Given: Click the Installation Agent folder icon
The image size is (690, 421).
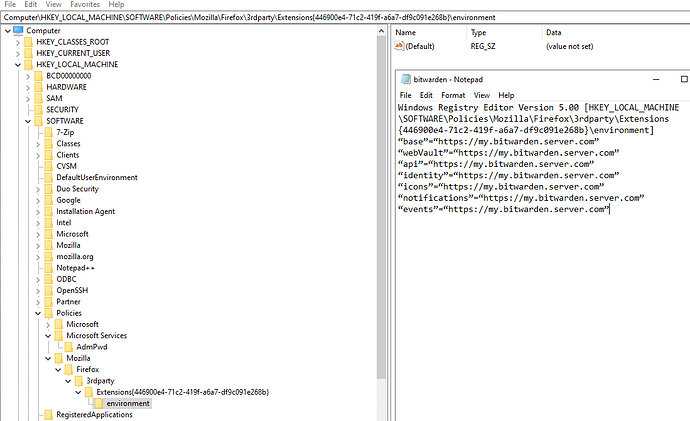Looking at the screenshot, I should point(49,212).
